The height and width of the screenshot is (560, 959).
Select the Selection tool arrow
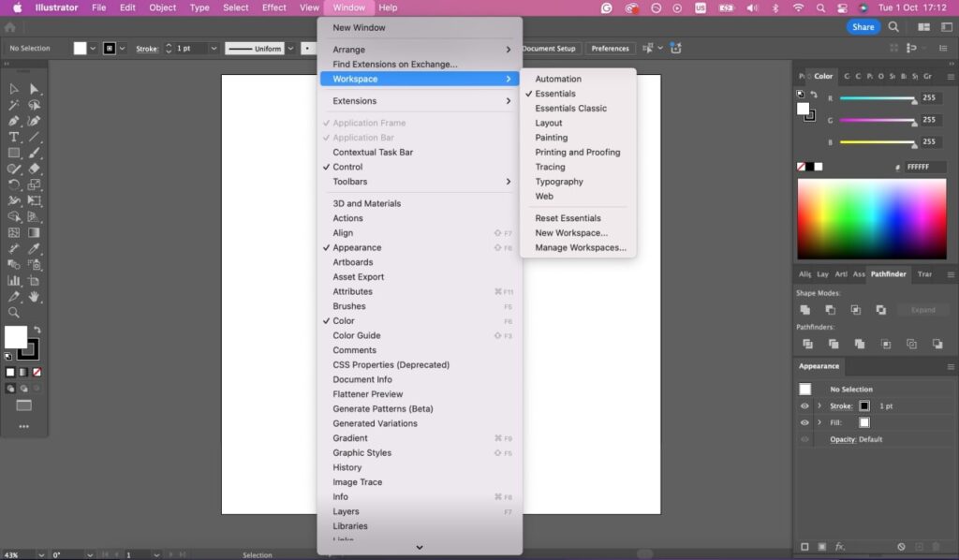pos(13,89)
